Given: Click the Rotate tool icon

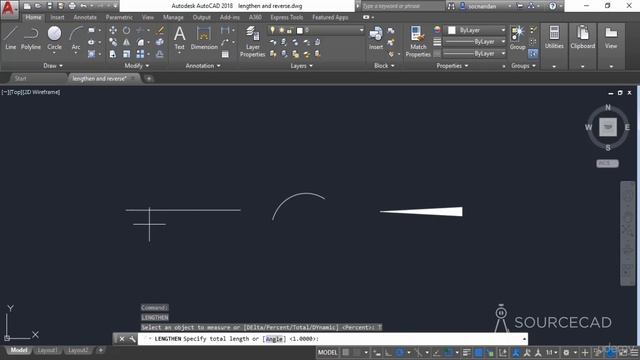Looking at the screenshot, I should pyautogui.click(x=127, y=30).
